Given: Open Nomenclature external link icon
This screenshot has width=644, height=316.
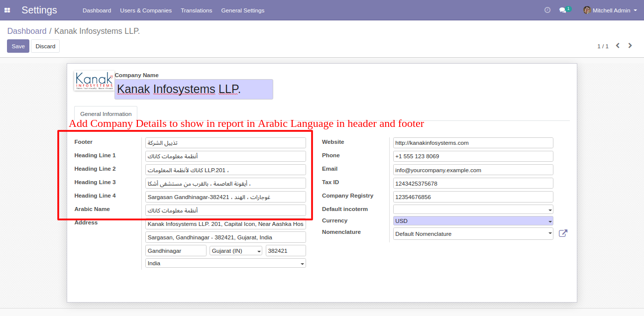Looking at the screenshot, I should tap(563, 233).
